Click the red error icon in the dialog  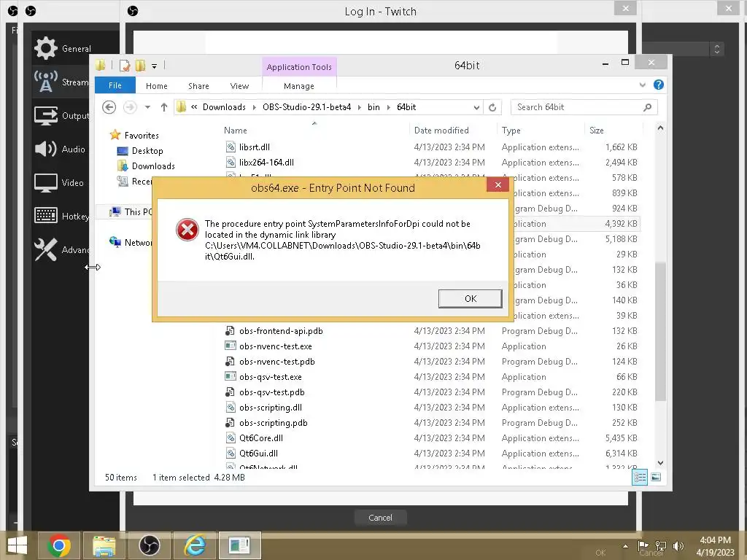pyautogui.click(x=187, y=230)
